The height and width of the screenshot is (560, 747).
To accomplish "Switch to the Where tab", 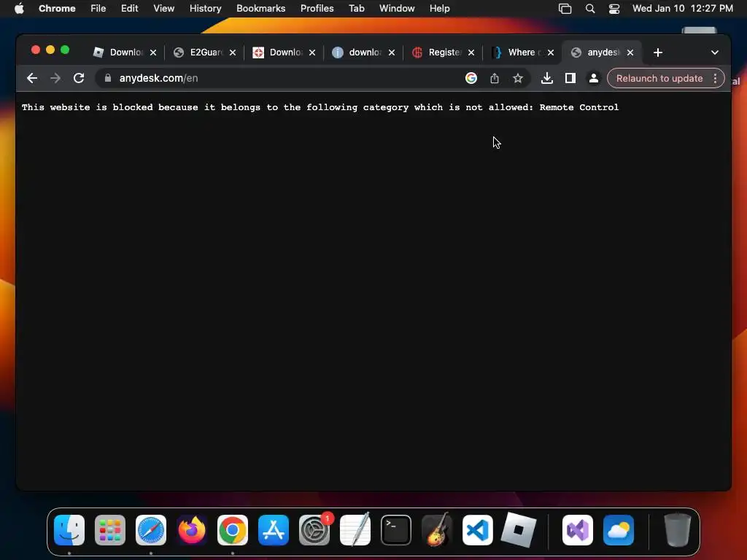I will (x=517, y=52).
